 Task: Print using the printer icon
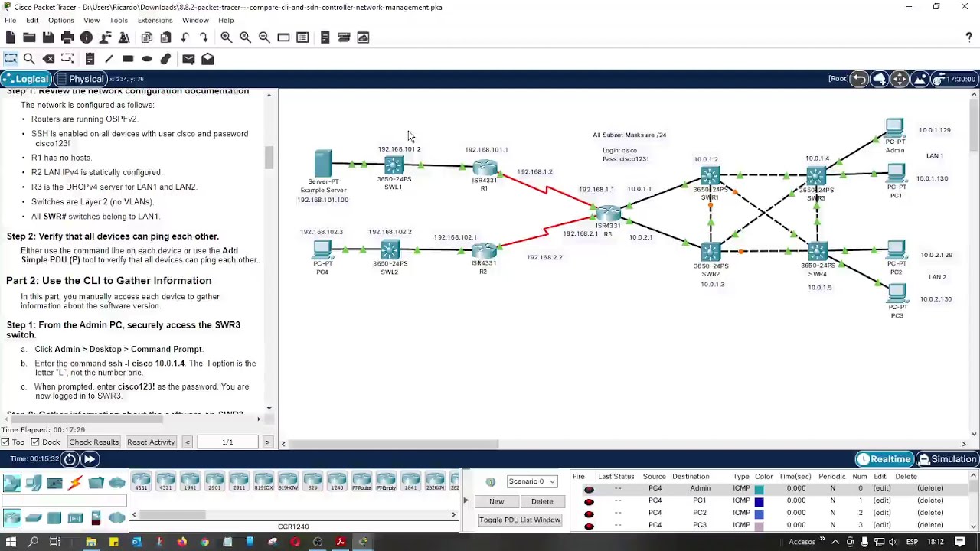[67, 37]
